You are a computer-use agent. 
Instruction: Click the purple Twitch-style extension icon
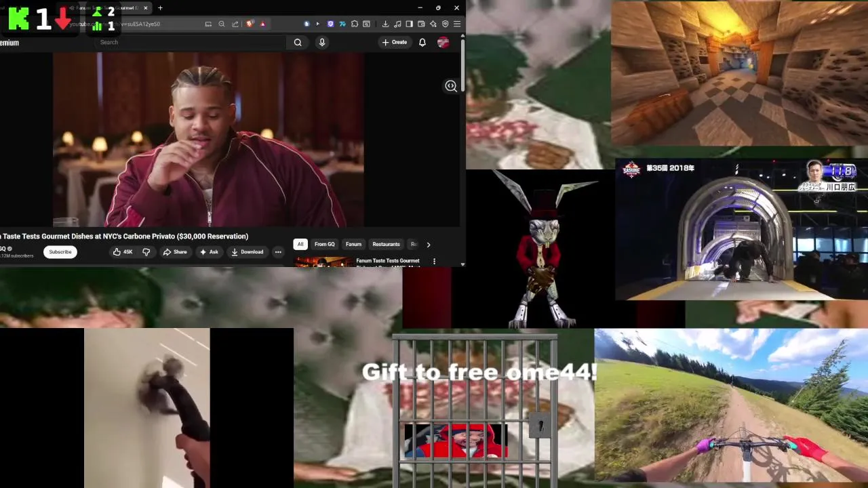tap(330, 24)
